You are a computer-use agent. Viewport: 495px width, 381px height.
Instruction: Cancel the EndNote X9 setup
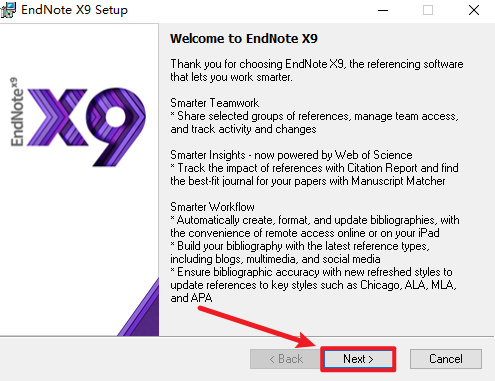(x=446, y=359)
